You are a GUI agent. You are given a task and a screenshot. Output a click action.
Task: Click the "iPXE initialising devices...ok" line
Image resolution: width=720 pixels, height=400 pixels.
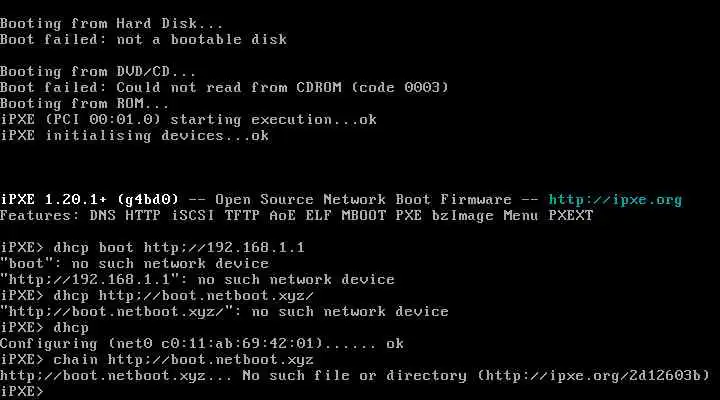click(134, 136)
